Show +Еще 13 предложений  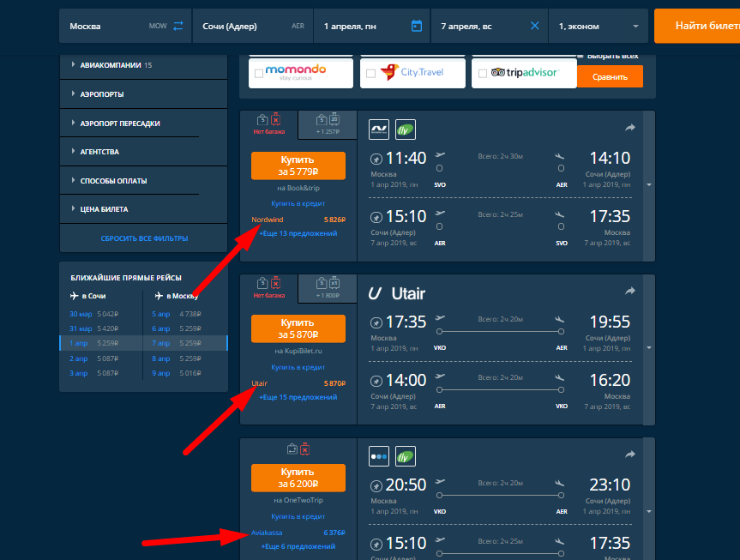(298, 233)
